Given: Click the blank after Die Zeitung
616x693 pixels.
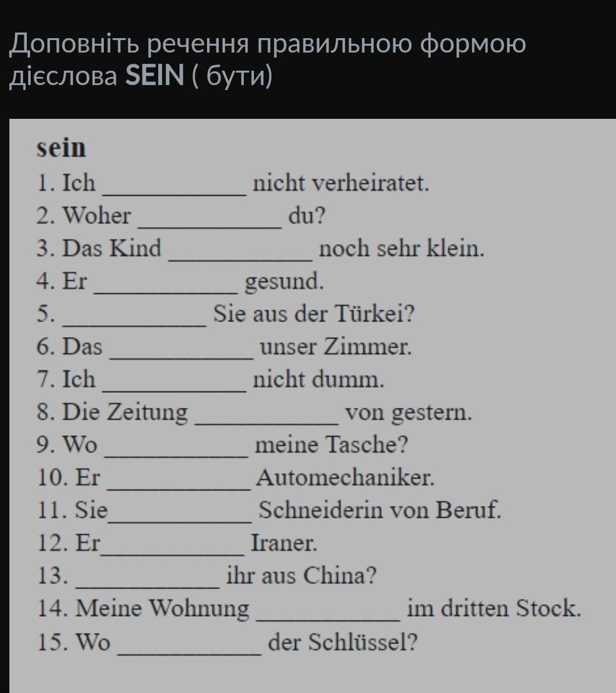Looking at the screenshot, I should click(x=267, y=419).
